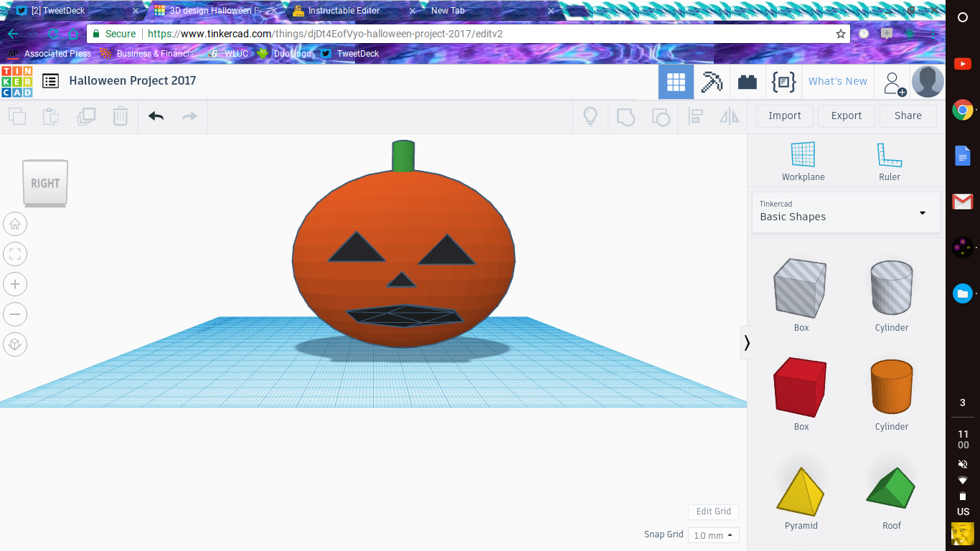Click the Share button
Viewport: 980px width, 551px height.
tap(908, 116)
